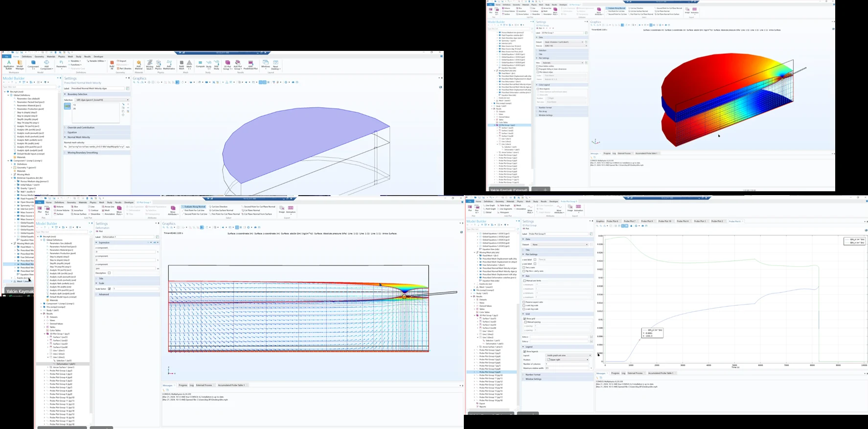Enable the Two y-axes checkbox
This screenshot has width=868, height=429.
click(x=524, y=268)
